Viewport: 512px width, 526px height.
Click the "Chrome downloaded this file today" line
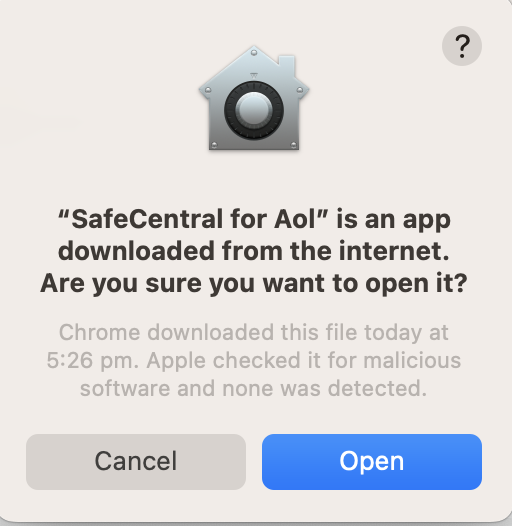254,332
